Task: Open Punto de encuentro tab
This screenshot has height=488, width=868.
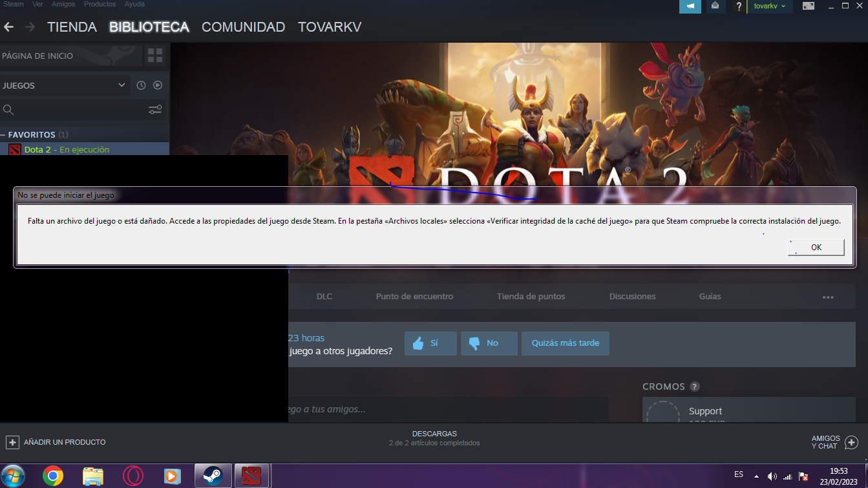Action: pyautogui.click(x=414, y=296)
